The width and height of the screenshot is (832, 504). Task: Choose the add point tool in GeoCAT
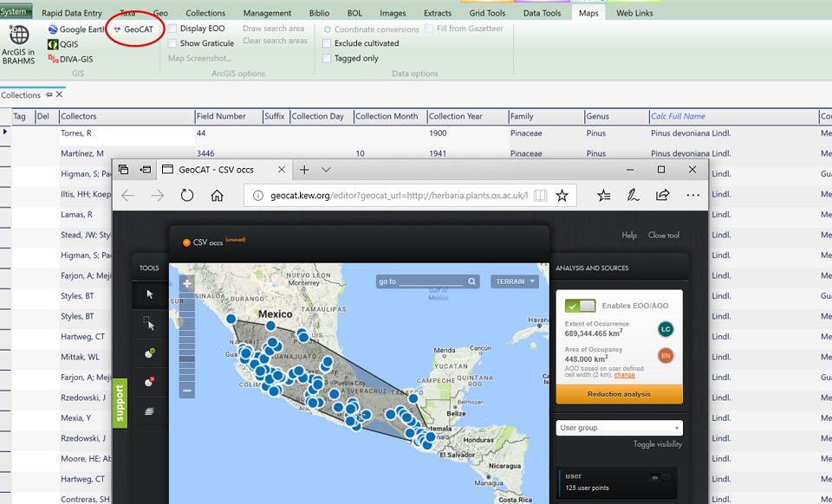click(x=150, y=353)
